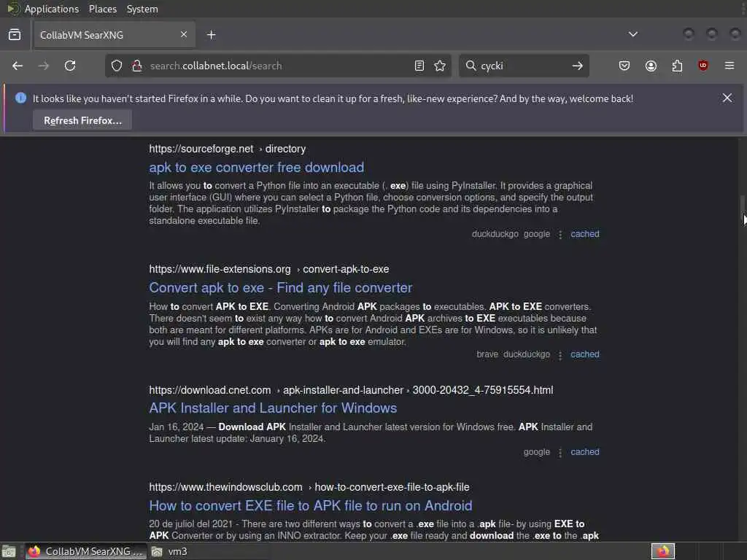Open APK Installer and Launcher for Windows

click(x=273, y=408)
